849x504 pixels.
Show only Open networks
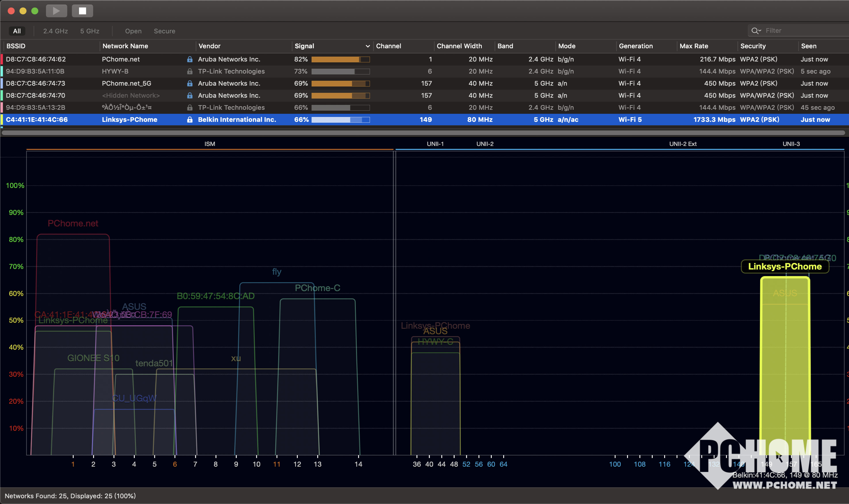coord(133,31)
